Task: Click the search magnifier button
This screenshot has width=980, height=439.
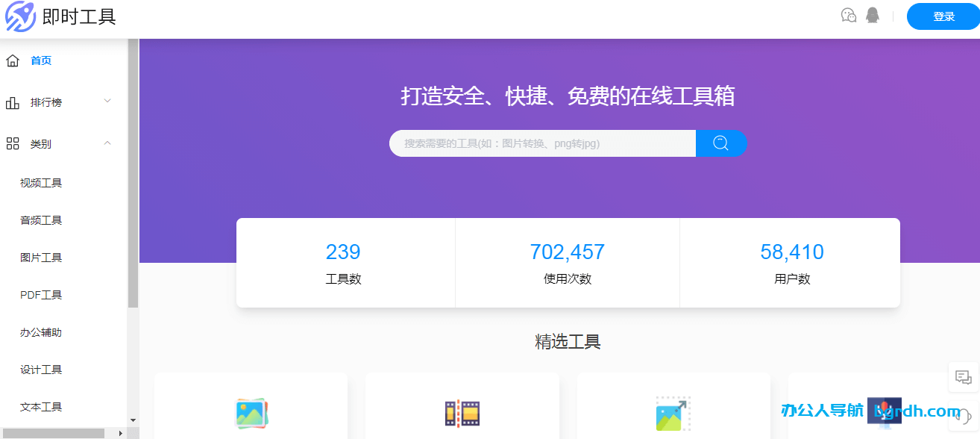Action: [x=721, y=143]
